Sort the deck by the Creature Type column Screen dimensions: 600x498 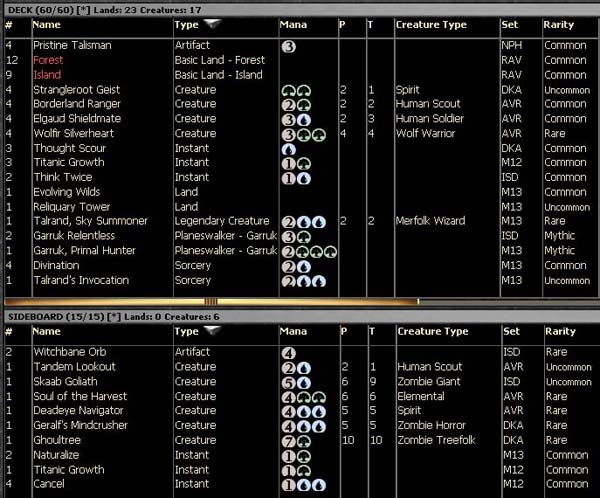coord(431,24)
